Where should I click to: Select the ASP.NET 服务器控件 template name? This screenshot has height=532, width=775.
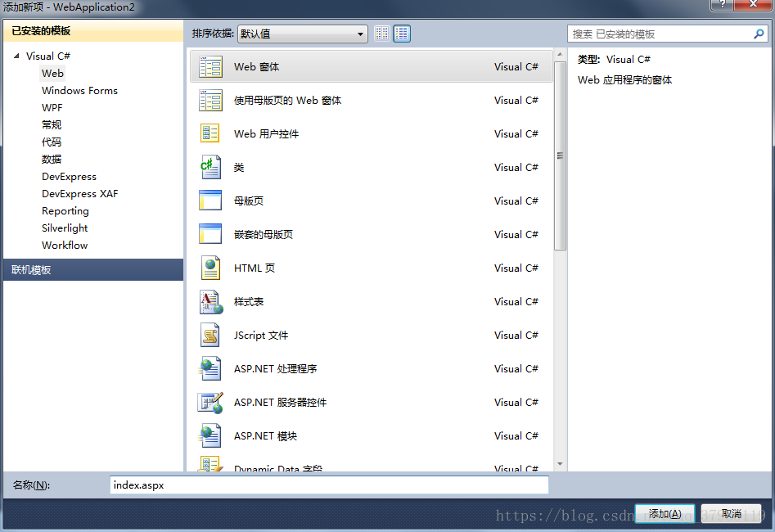pyautogui.click(x=280, y=403)
